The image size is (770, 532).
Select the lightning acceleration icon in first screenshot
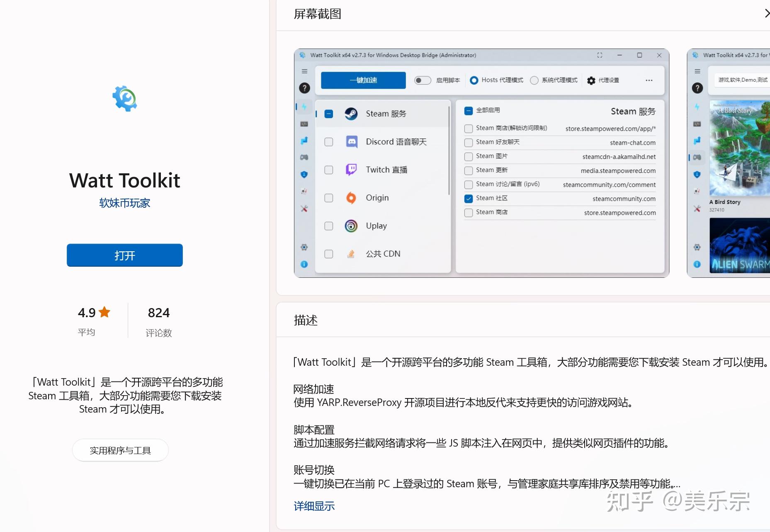tap(304, 107)
